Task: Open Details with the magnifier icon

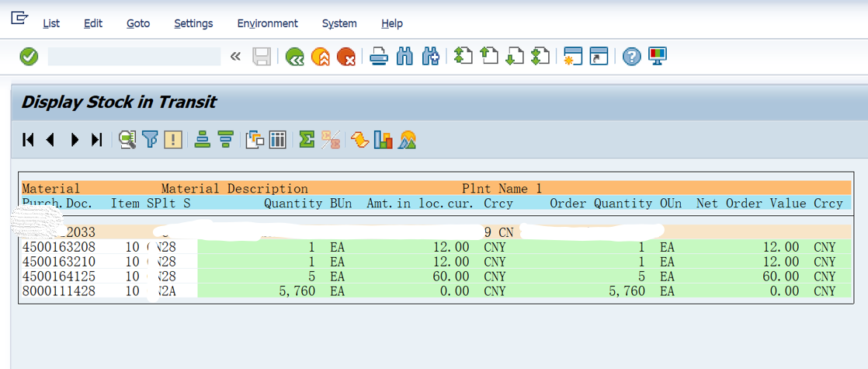Action: pyautogui.click(x=127, y=140)
